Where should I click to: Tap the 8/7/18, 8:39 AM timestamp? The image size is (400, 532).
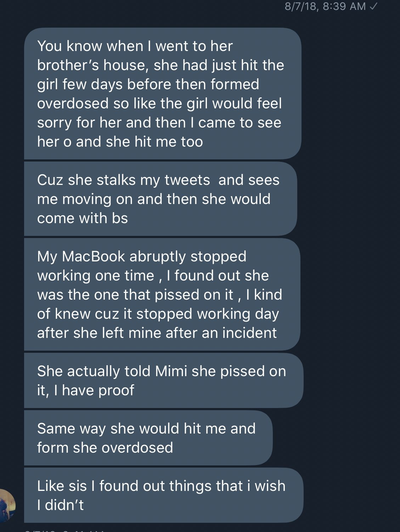[x=325, y=6]
